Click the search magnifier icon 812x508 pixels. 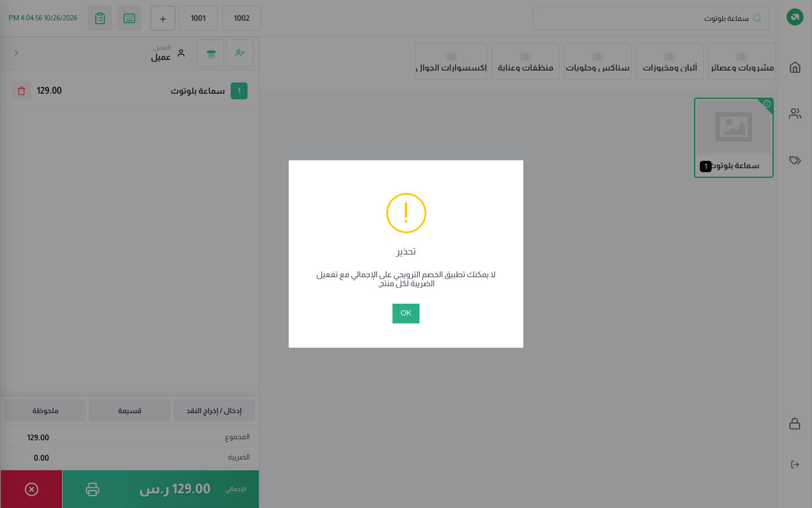757,18
